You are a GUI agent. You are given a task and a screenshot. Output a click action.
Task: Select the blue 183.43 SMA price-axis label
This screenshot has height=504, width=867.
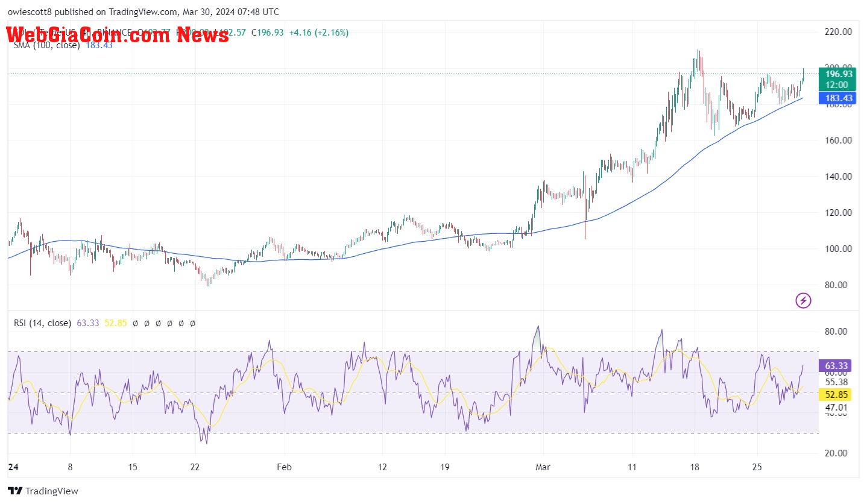(x=837, y=98)
